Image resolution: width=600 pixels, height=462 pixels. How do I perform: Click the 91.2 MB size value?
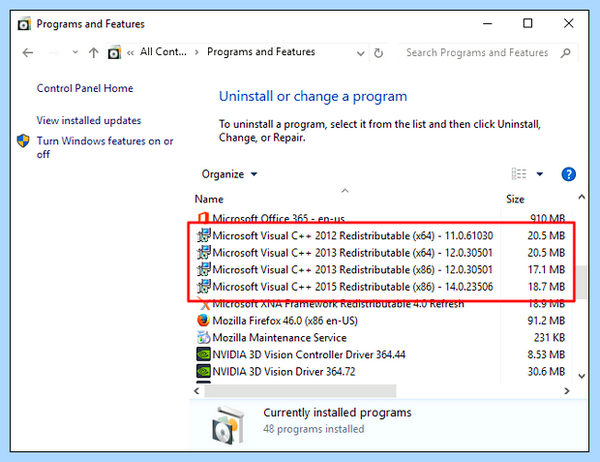point(546,320)
